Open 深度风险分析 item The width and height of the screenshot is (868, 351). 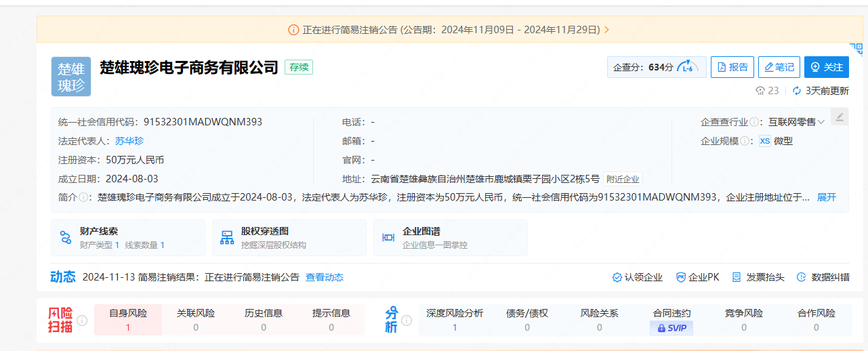click(x=455, y=321)
